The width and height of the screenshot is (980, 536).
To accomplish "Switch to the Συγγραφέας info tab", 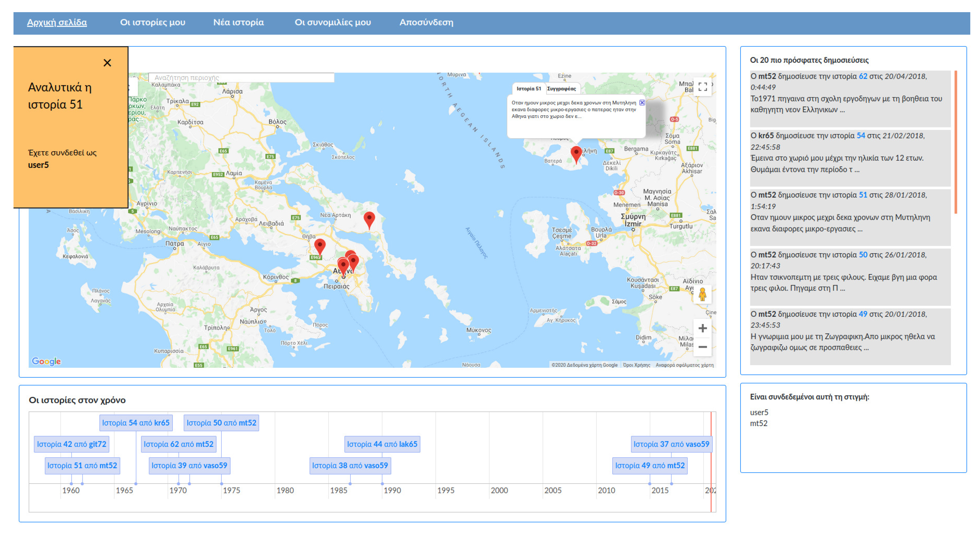I will point(561,89).
